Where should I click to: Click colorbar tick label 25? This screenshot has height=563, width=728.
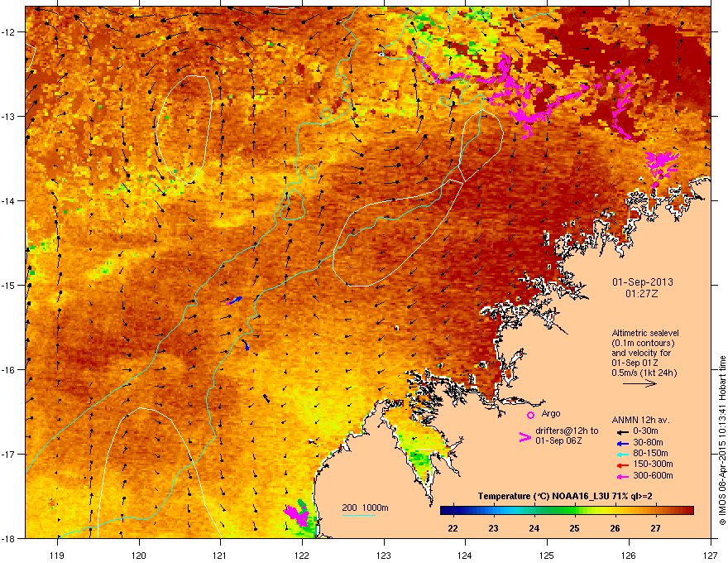574,528
